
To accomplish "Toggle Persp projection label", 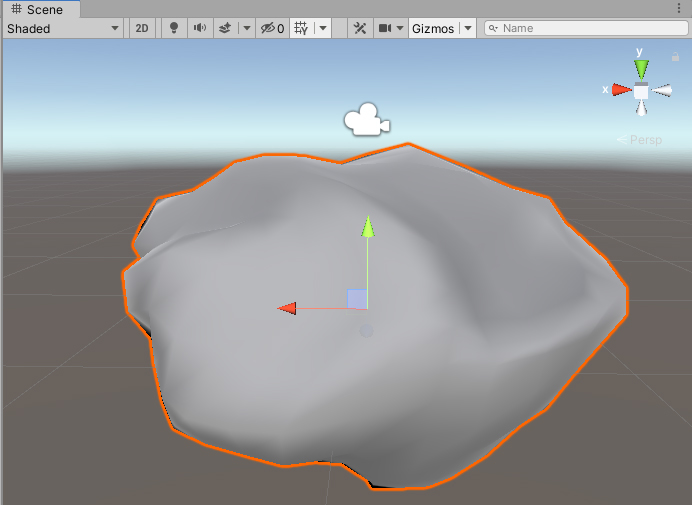I will click(645, 139).
